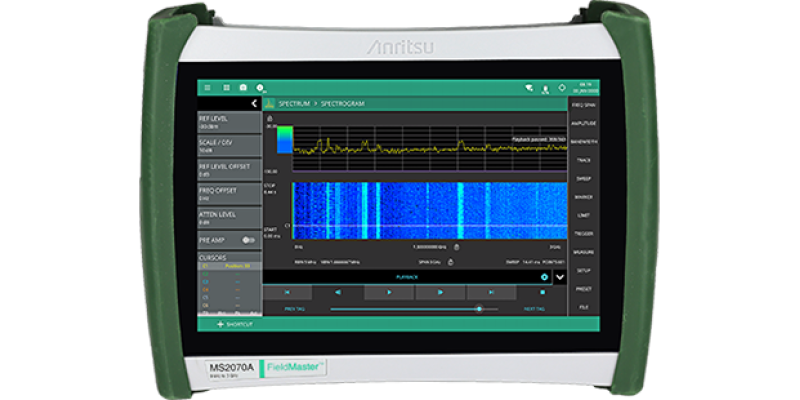The image size is (800, 400).
Task: Edit the REF LEVEL OFFSET setting
Action: click(x=230, y=170)
